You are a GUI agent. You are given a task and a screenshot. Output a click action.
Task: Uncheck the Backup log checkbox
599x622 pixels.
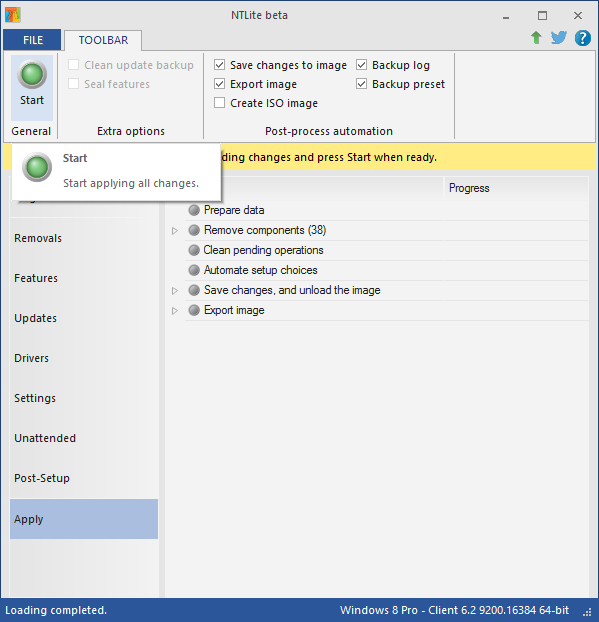pos(361,65)
